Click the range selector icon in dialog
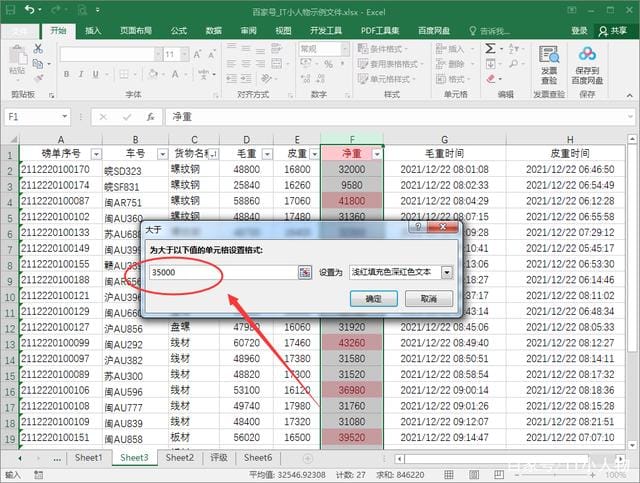 coord(305,273)
